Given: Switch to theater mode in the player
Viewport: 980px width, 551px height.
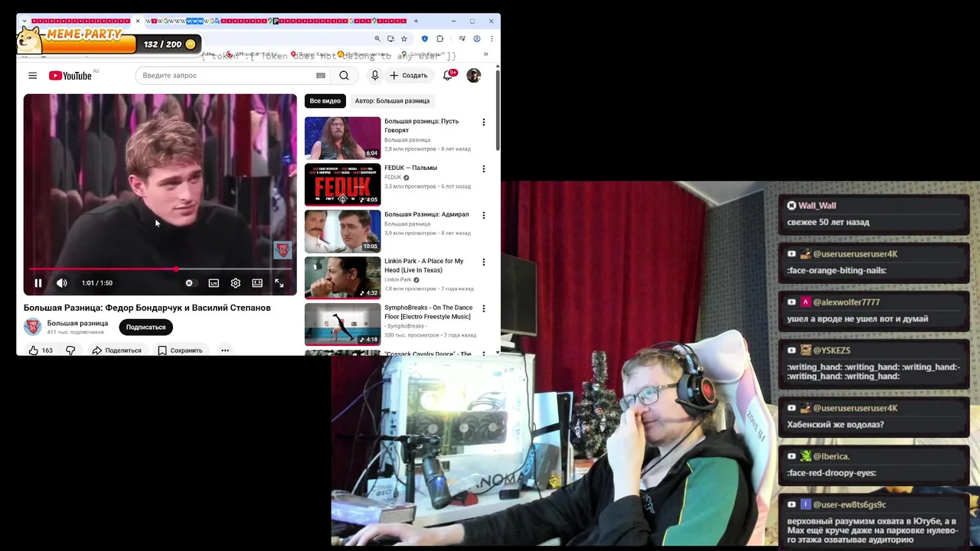Looking at the screenshot, I should (x=257, y=283).
